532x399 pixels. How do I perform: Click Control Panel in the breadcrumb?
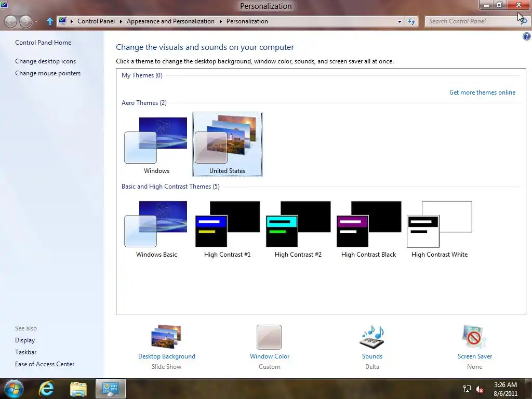pyautogui.click(x=96, y=21)
